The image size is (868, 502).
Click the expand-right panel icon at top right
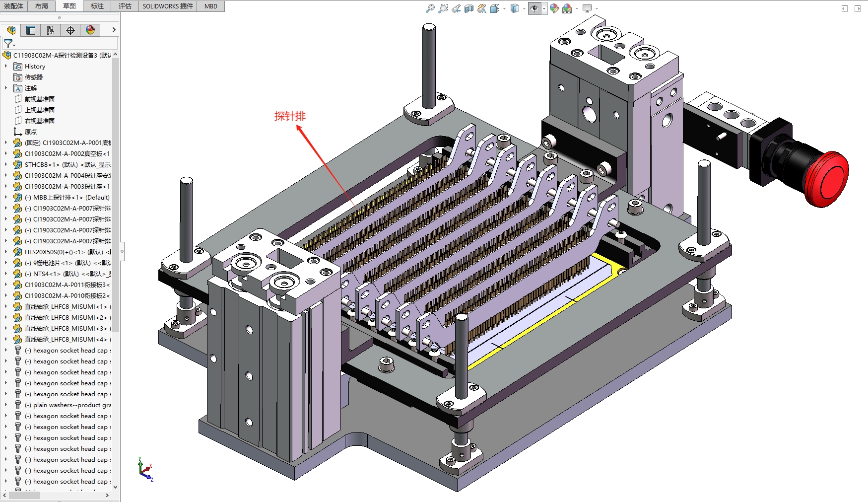858,8
